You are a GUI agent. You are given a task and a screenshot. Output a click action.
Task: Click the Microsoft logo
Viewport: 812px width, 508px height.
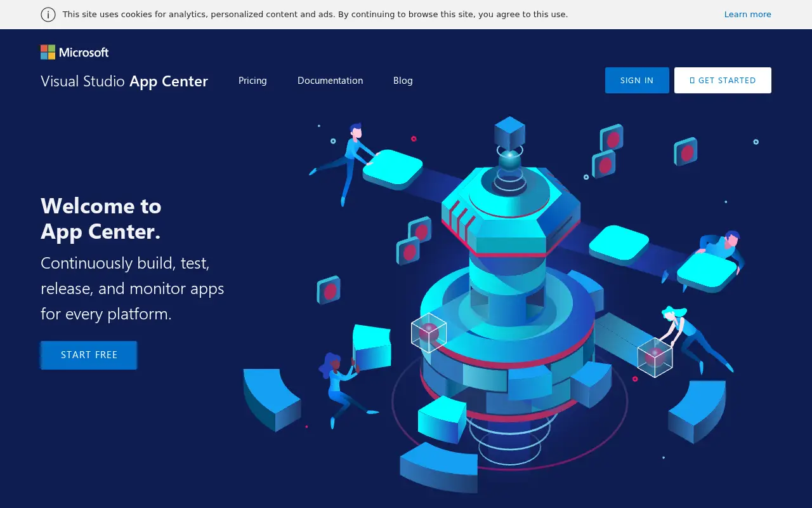(75, 52)
